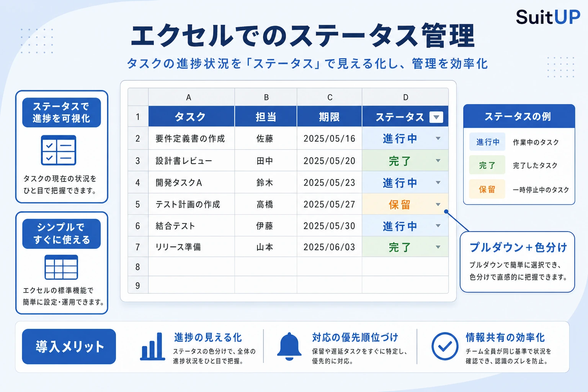Click the タスク header cell

point(191,117)
